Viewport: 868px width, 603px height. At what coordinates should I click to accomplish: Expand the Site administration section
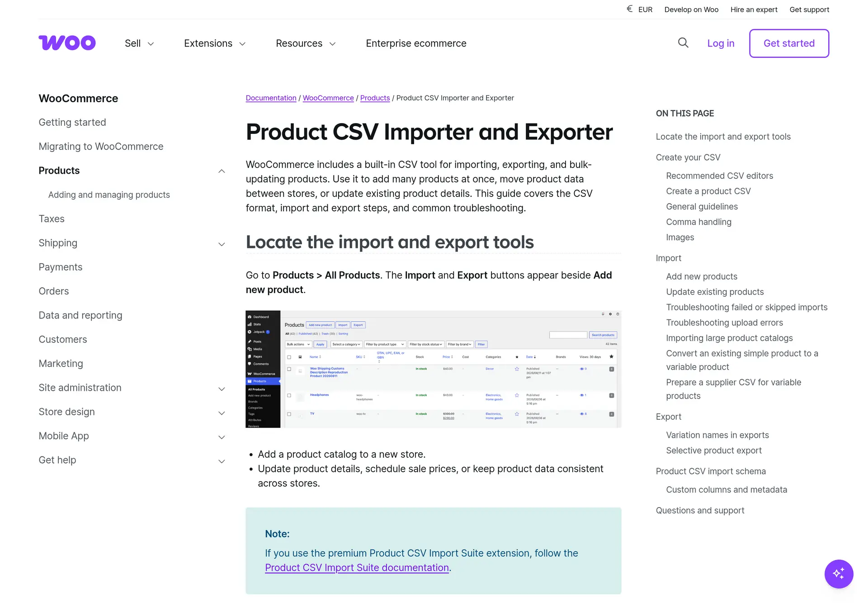pyautogui.click(x=222, y=389)
